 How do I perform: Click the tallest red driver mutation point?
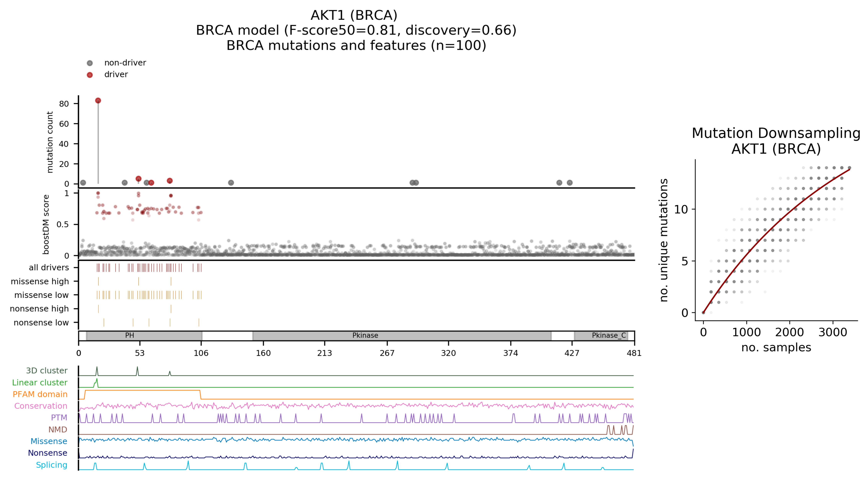[x=98, y=101]
